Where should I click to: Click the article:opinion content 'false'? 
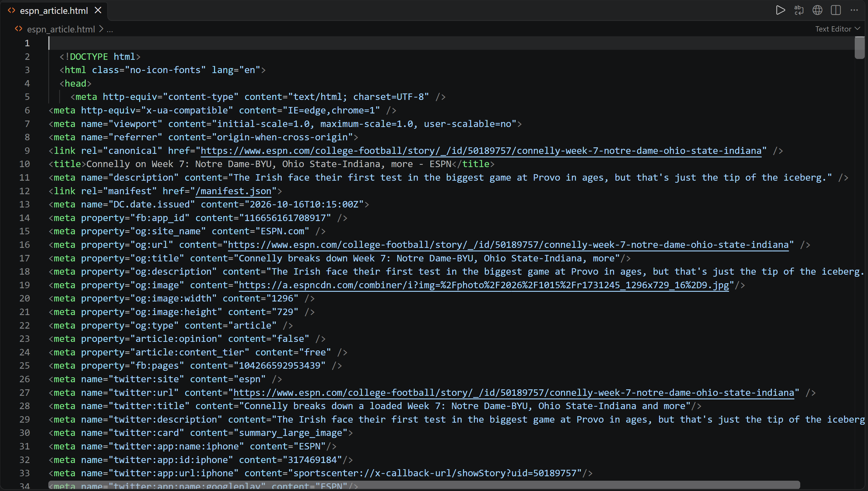(x=291, y=339)
